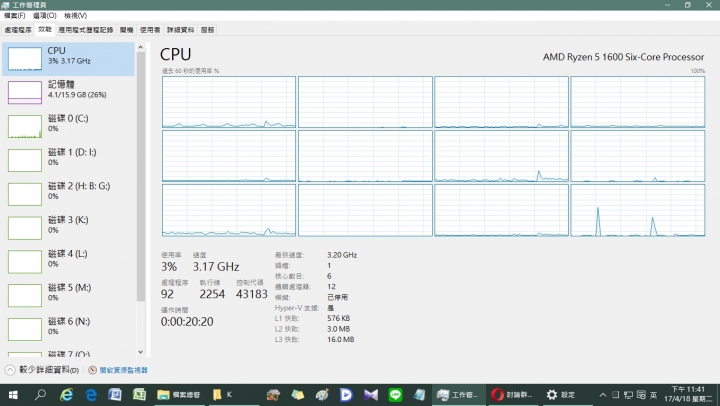Launch Internet Explorer from taskbar
The height and width of the screenshot is (406, 720).
click(67, 395)
